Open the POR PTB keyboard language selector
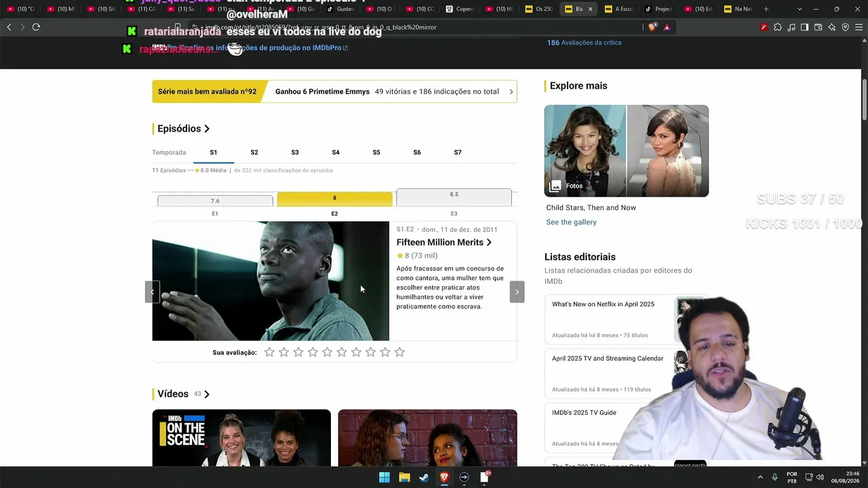 click(792, 477)
